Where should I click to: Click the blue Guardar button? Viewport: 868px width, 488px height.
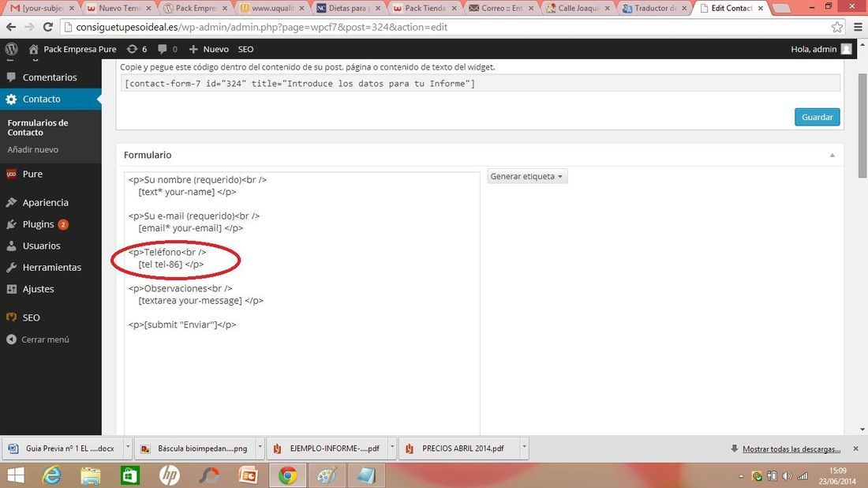[x=817, y=117]
